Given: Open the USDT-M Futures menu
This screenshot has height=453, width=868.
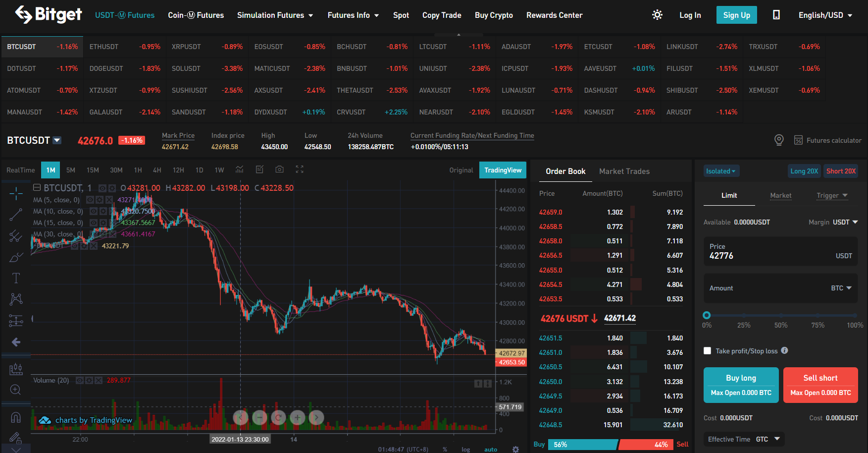Looking at the screenshot, I should [x=125, y=15].
